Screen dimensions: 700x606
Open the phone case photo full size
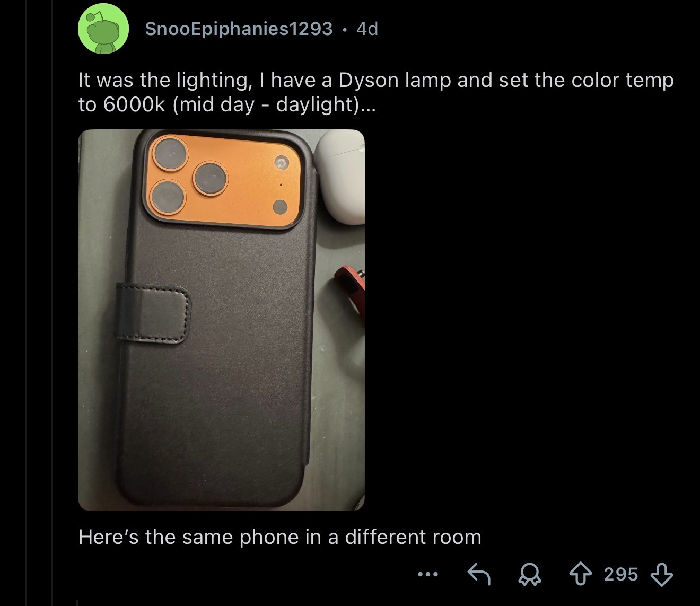tap(221, 320)
